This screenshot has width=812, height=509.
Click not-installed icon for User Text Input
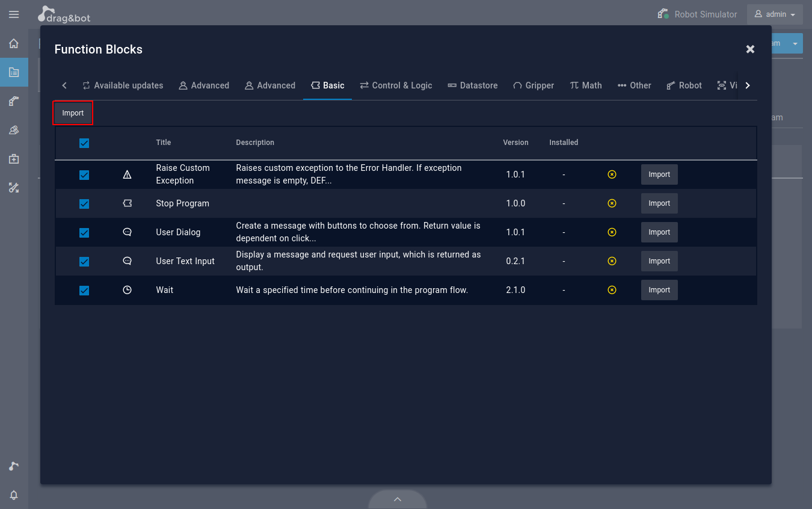(612, 261)
